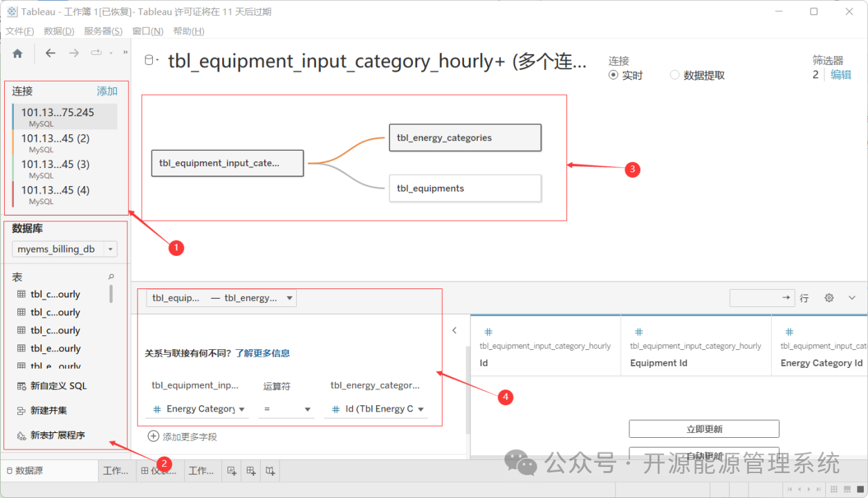868x498 pixels.
Task: Expand the Energy Category field dropdown
Action: coord(197,409)
